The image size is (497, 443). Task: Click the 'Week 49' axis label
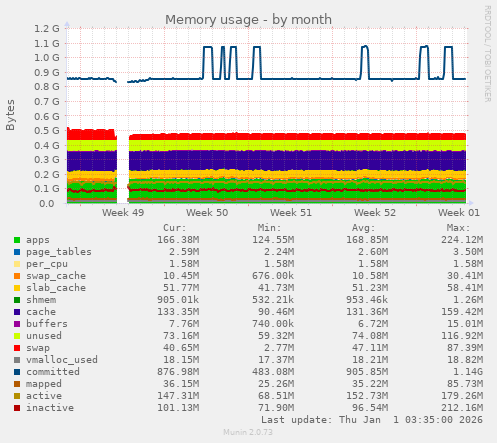pos(123,213)
